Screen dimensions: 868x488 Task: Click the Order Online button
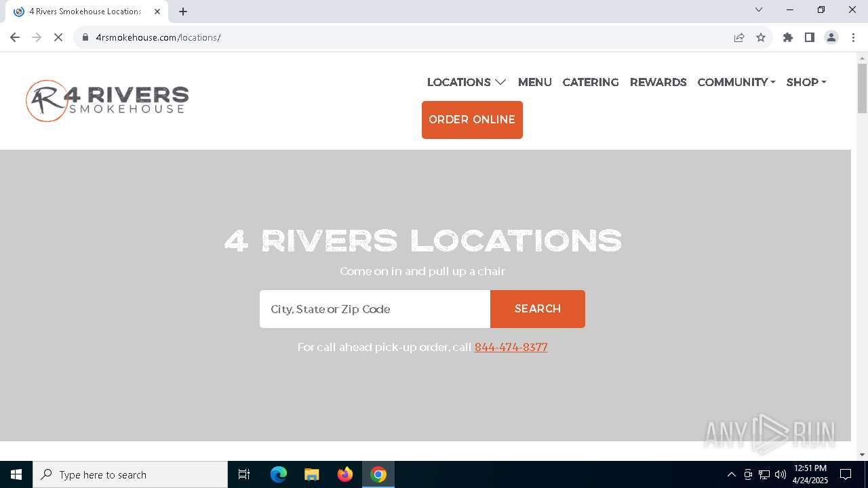coord(472,120)
